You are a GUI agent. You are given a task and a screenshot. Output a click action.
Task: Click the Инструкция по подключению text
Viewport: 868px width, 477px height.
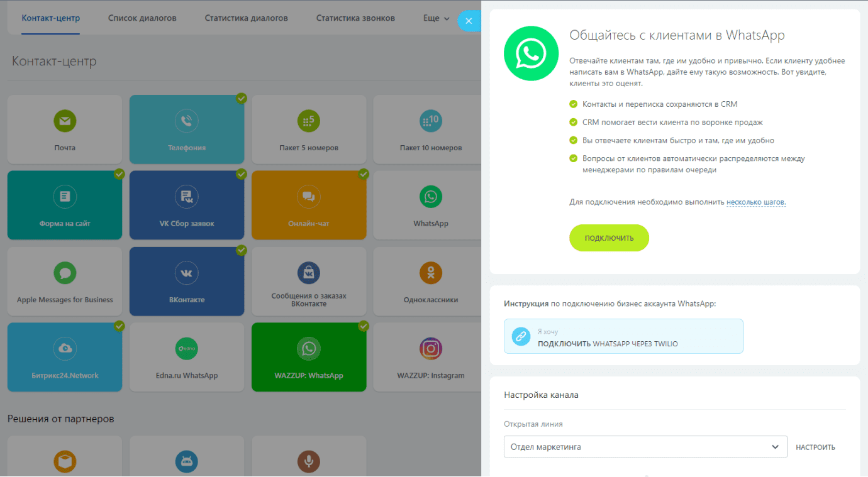609,304
